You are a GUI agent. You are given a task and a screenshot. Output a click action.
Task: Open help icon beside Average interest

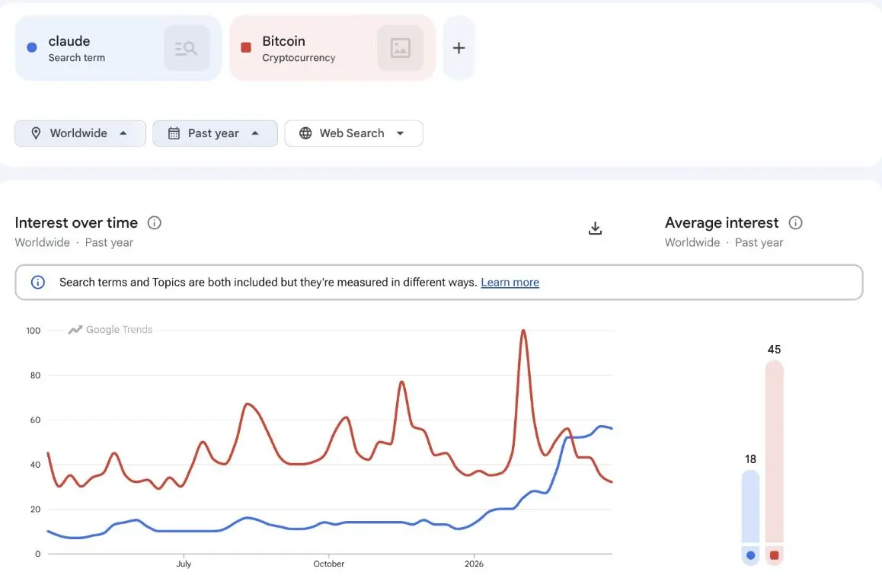pos(796,223)
